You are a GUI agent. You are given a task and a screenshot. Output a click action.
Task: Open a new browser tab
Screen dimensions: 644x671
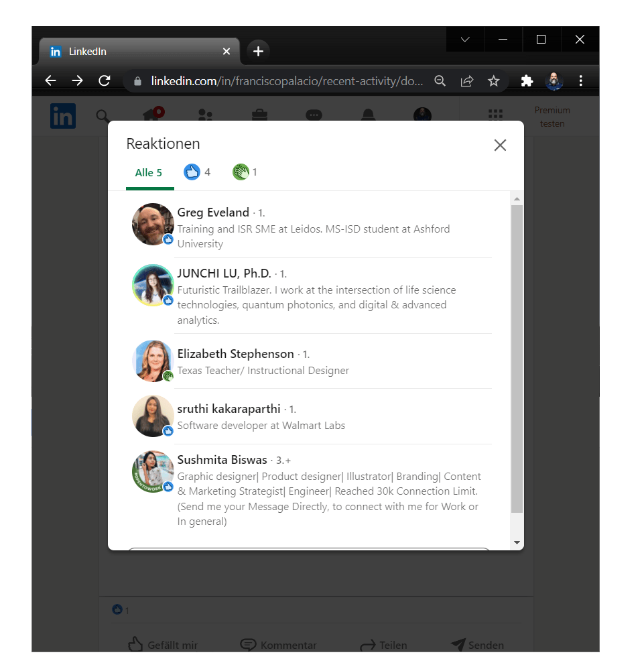258,52
